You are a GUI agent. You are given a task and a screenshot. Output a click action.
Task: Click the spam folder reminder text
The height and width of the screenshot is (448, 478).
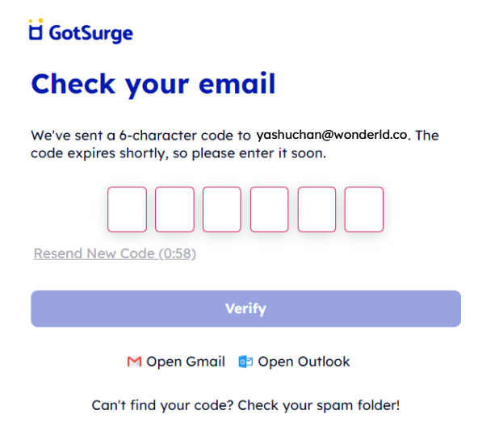245,406
